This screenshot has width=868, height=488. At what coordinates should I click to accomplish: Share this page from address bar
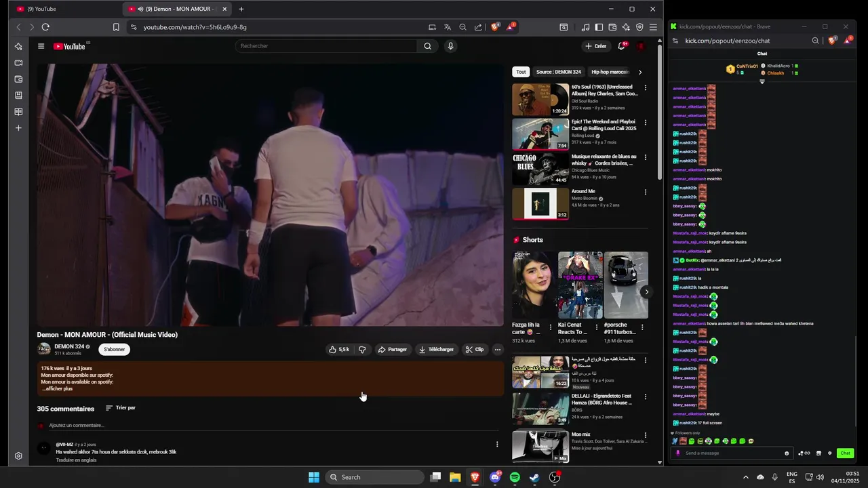tap(478, 27)
